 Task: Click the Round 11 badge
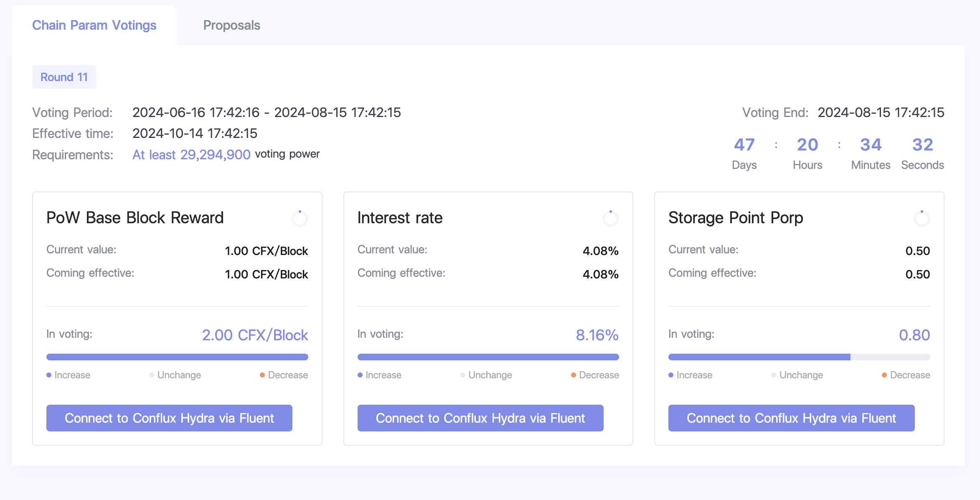(x=64, y=77)
